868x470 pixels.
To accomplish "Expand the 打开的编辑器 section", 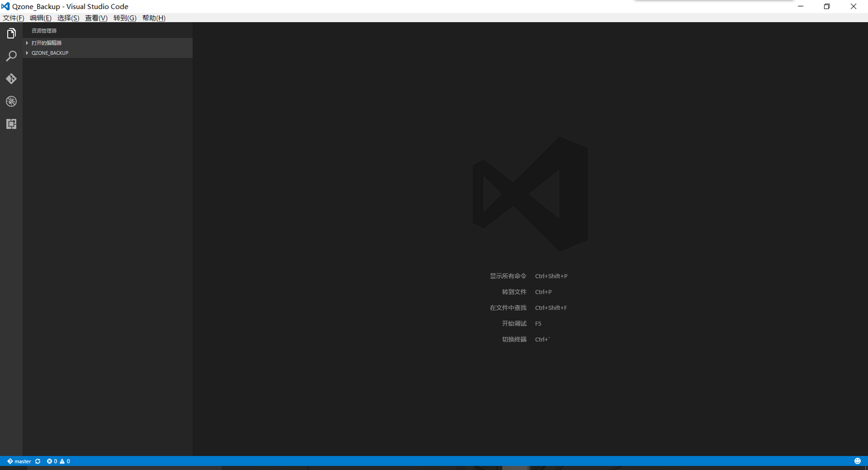I will (107, 43).
